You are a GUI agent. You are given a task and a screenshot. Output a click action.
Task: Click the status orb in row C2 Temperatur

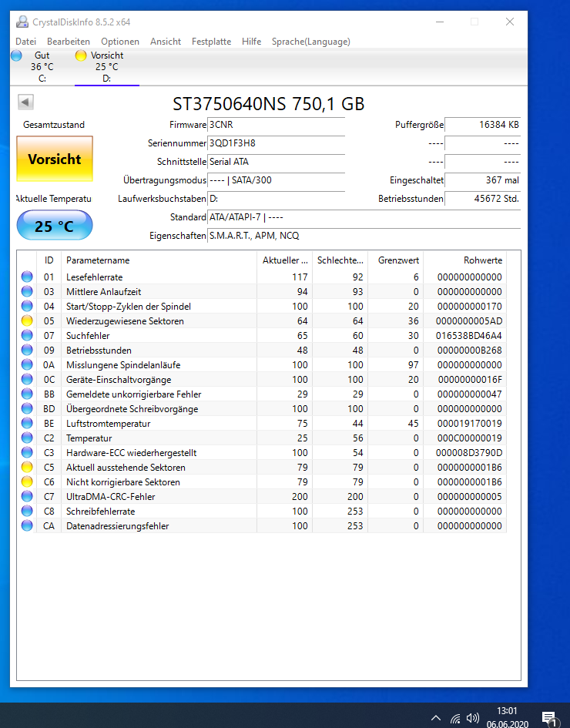pos(27,438)
